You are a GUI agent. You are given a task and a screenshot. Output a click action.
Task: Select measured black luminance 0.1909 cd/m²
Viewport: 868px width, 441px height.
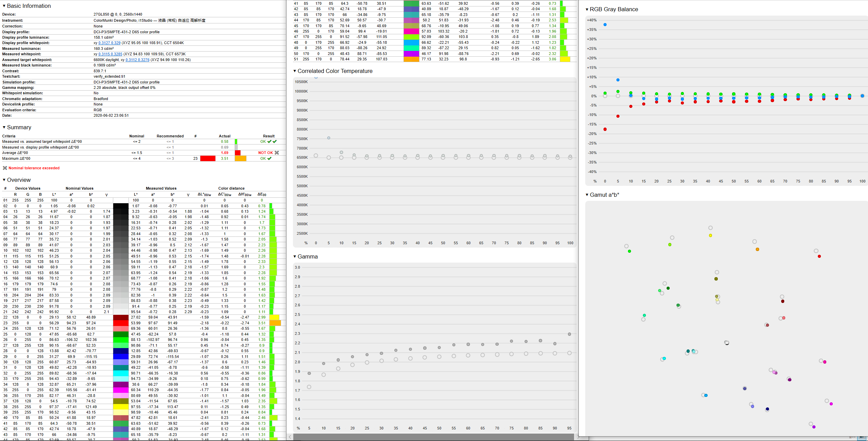coord(105,65)
